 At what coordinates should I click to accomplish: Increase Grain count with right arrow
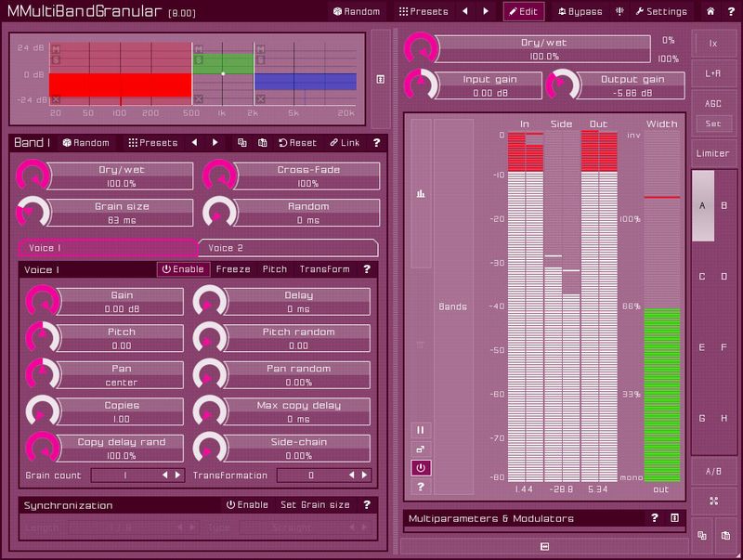click(177, 475)
